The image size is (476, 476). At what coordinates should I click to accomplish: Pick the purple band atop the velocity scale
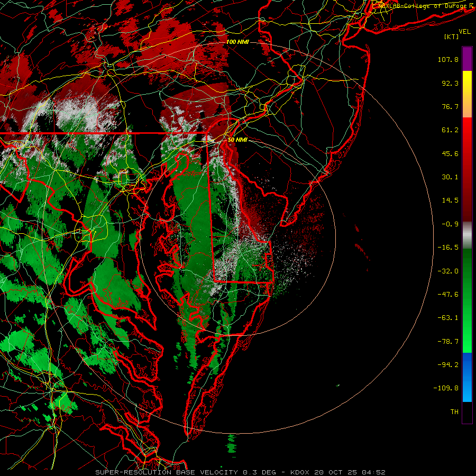[467, 59]
